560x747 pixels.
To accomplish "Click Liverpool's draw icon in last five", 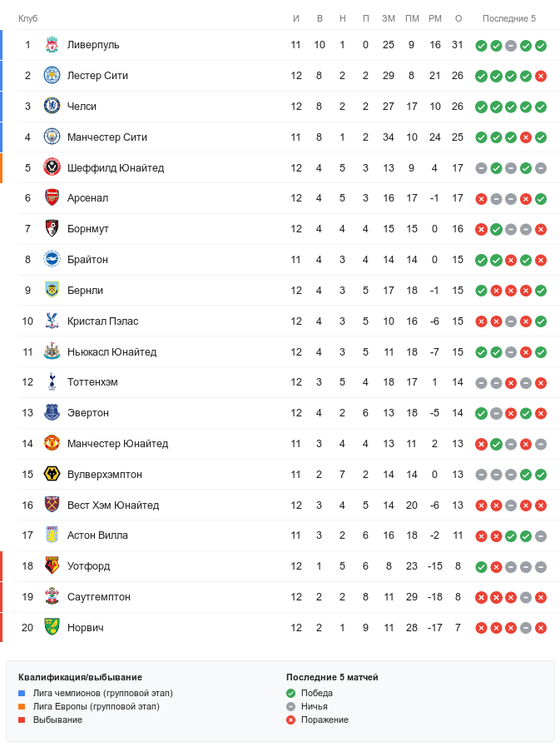I will click(x=511, y=46).
